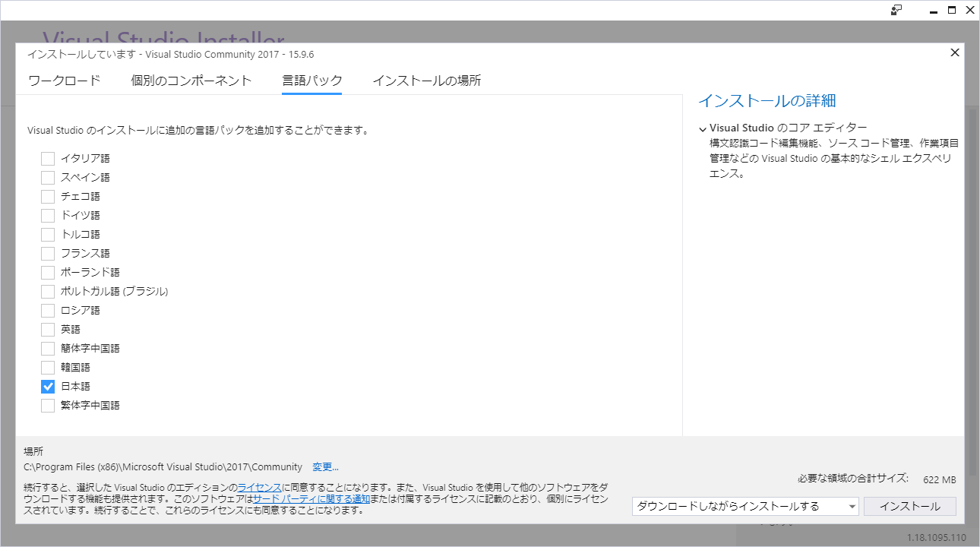Image resolution: width=980 pixels, height=547 pixels.
Task: Tick ポルトガル語 (ブラジル) checkbox
Action: coord(48,291)
